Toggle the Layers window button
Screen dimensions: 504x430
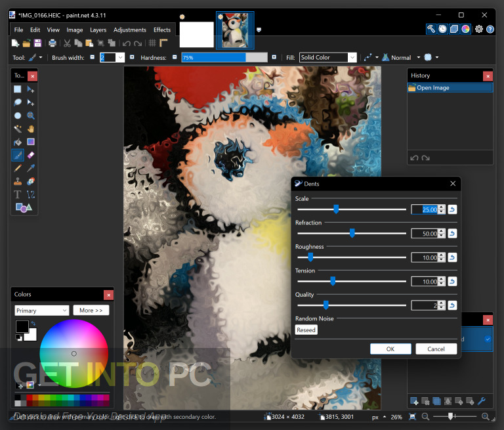(454, 30)
